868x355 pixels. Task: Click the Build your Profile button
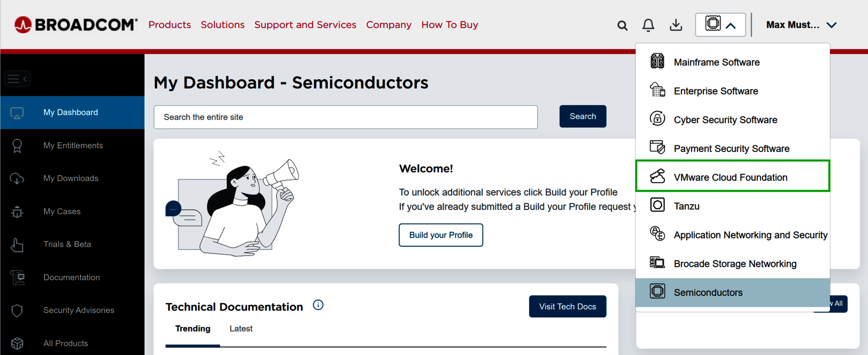[441, 235]
